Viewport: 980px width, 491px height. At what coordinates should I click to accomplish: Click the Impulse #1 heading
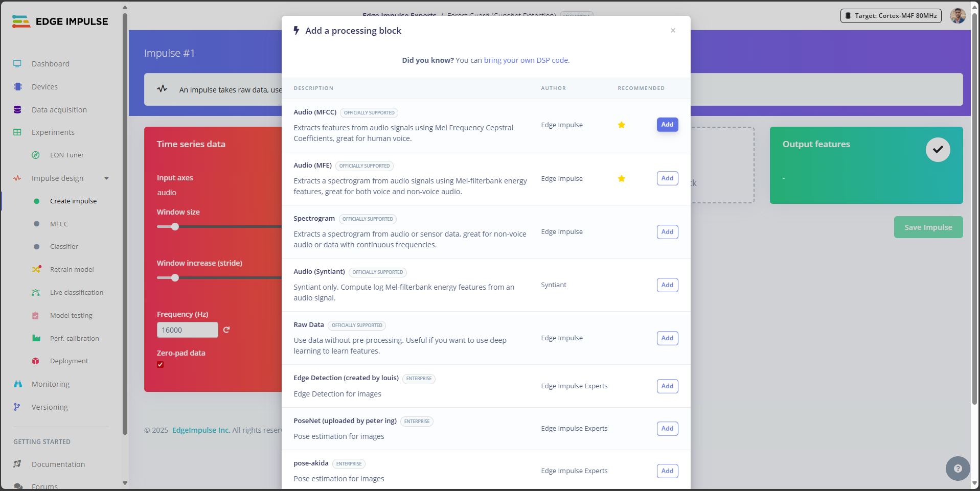[x=169, y=53]
